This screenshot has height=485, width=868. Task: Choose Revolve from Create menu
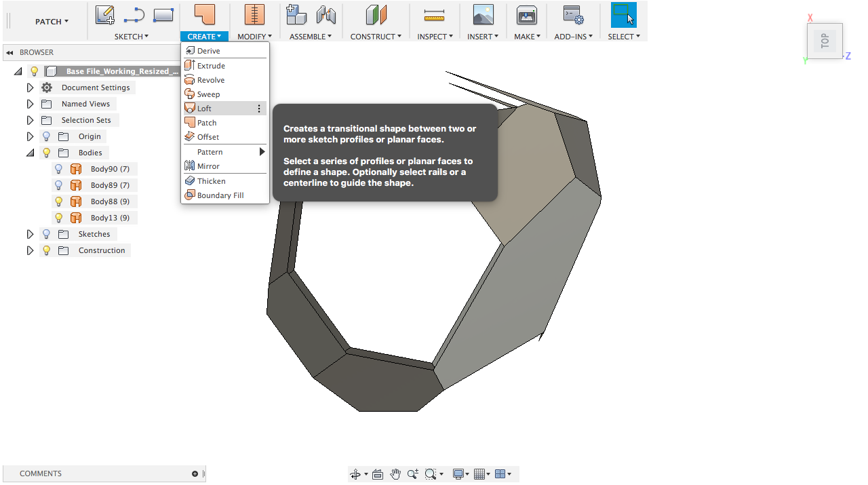225,80
